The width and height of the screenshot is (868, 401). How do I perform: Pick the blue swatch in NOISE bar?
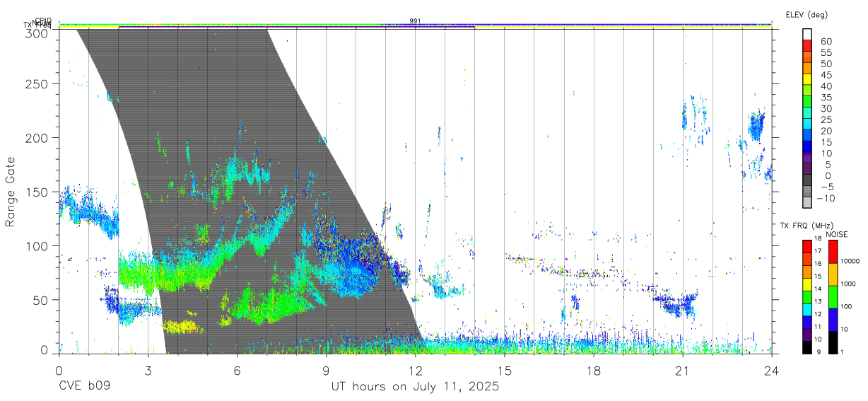pos(833,320)
